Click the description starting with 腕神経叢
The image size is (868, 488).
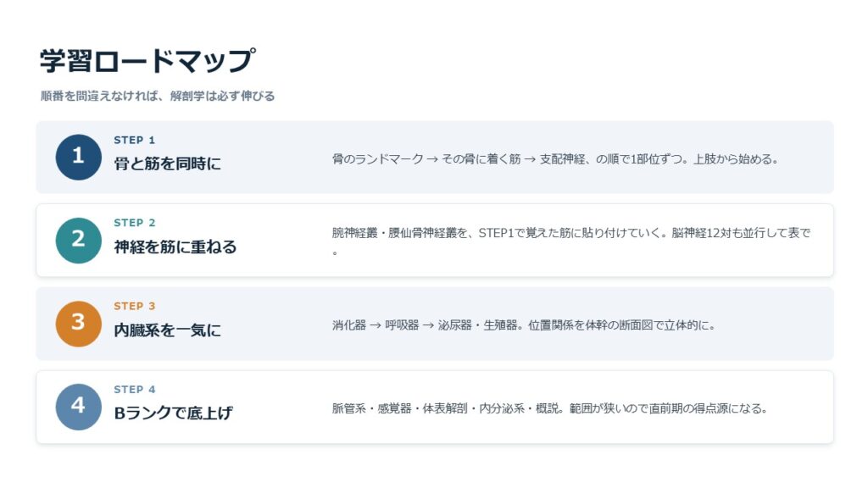tap(571, 241)
